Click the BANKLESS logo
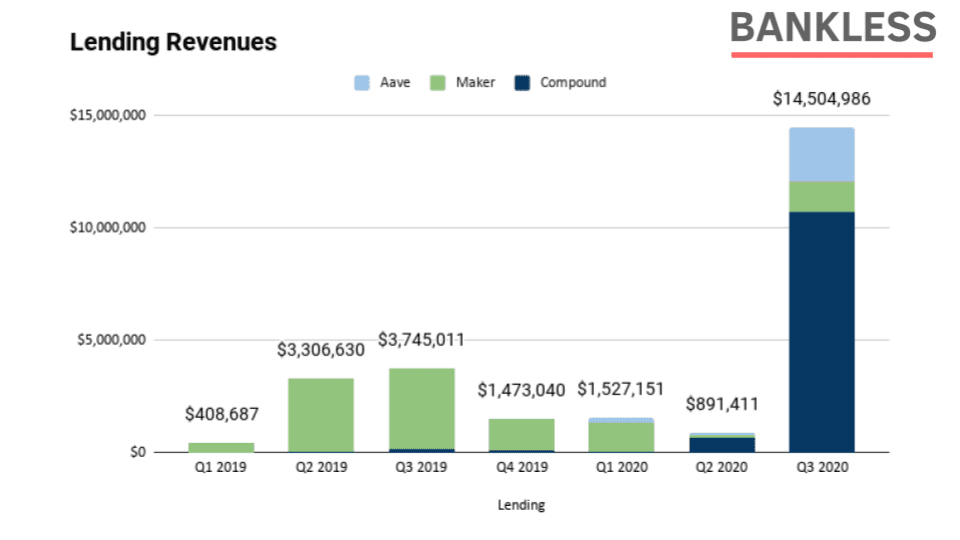960x540 pixels. pyautogui.click(x=833, y=34)
